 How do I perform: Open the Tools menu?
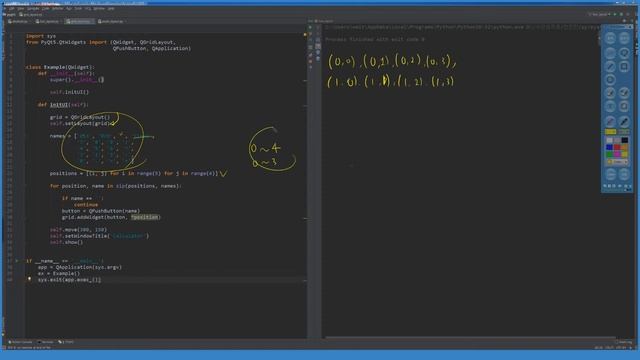pyautogui.click(x=78, y=8)
